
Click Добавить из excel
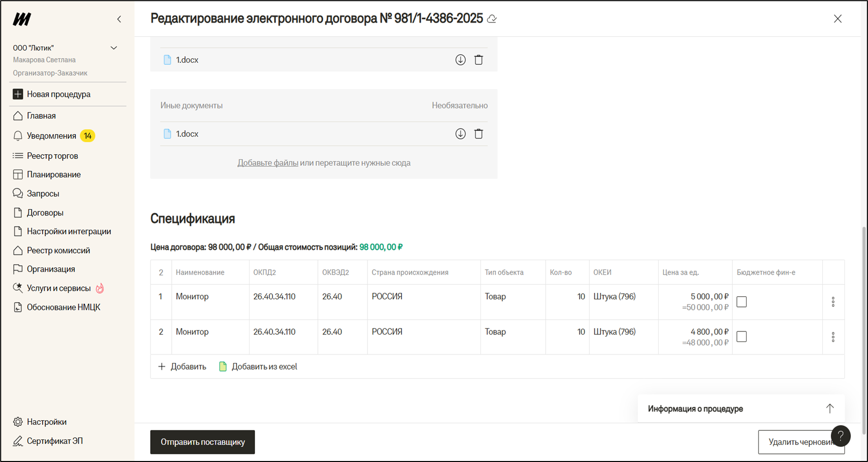click(x=258, y=367)
